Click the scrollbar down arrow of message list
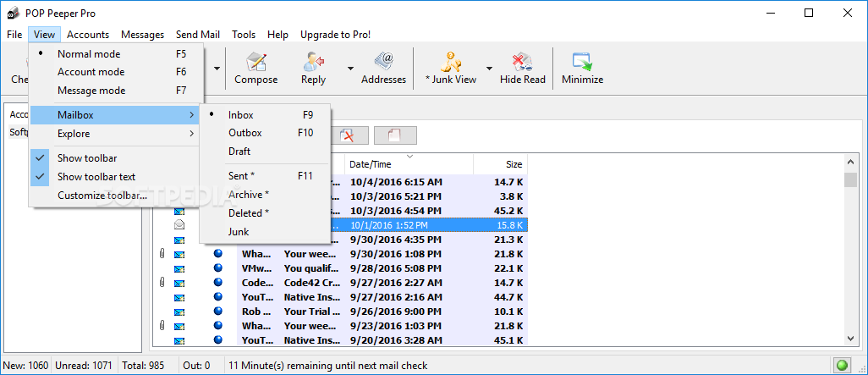This screenshot has width=868, height=375. tap(850, 338)
